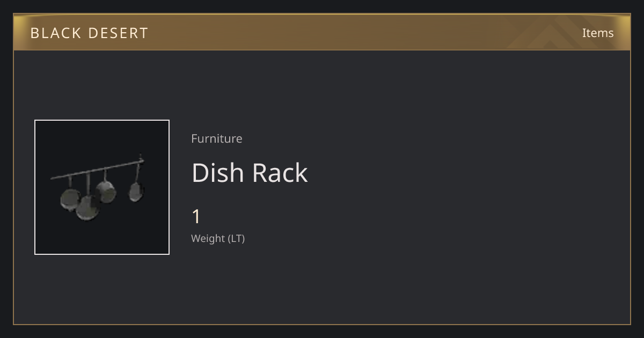644x338 pixels.
Task: Click the gold header banner center
Action: 322,32
